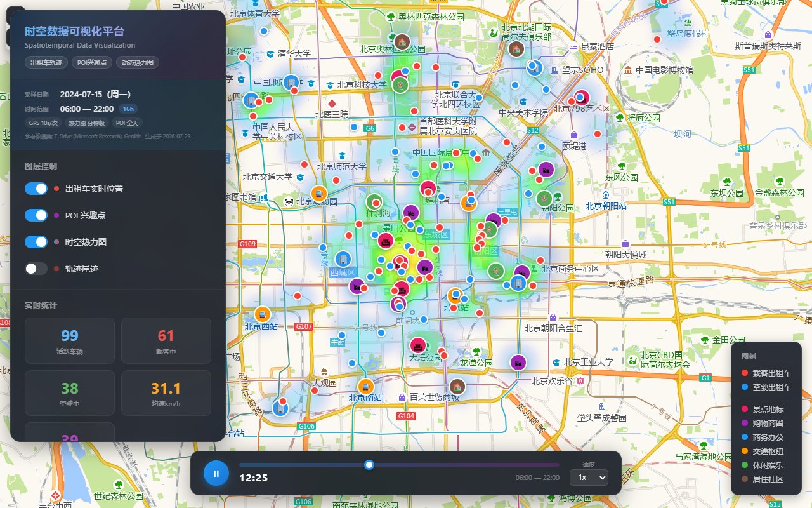Click the 均速km/h stat card showing 31.1
The width and height of the screenshot is (812, 508).
coord(166,394)
